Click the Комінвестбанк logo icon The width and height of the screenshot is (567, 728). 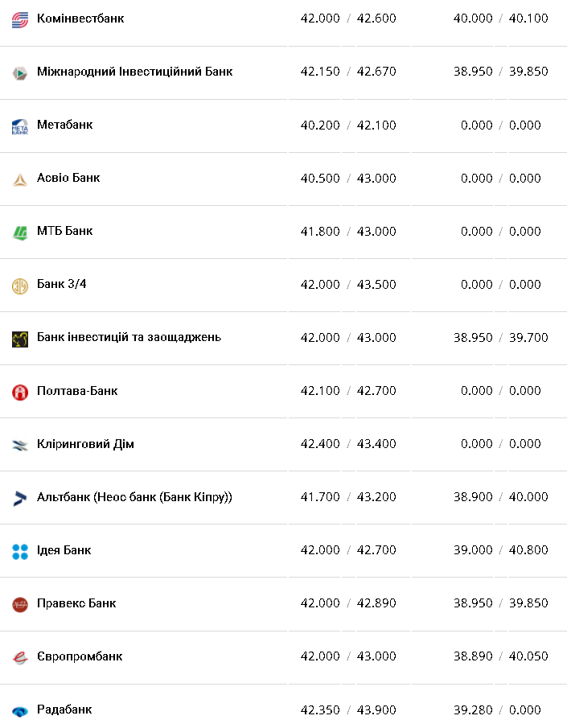click(x=20, y=19)
